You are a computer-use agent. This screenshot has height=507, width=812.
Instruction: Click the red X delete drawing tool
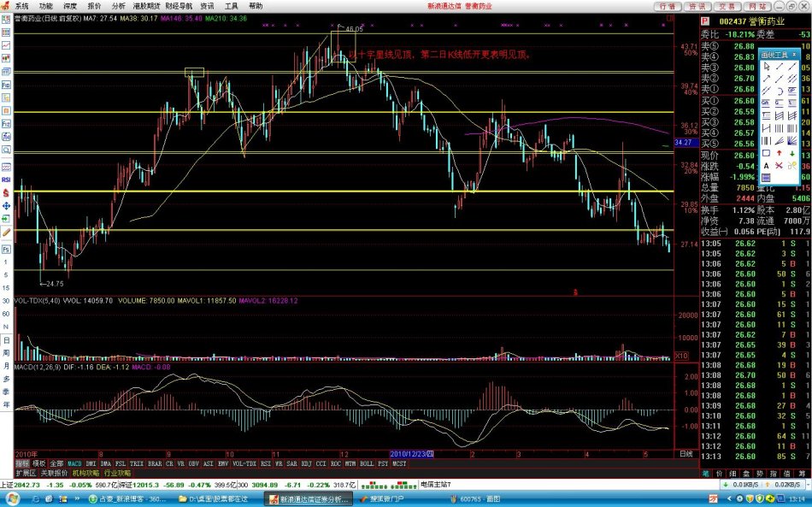click(780, 165)
